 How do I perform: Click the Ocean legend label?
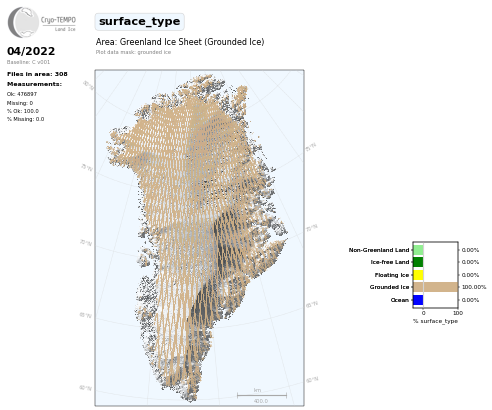click(x=400, y=300)
